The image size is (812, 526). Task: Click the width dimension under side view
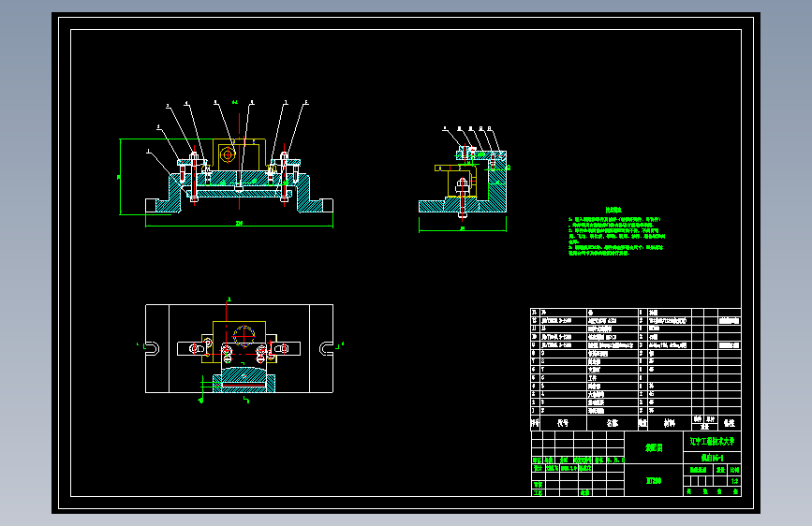tap(463, 228)
